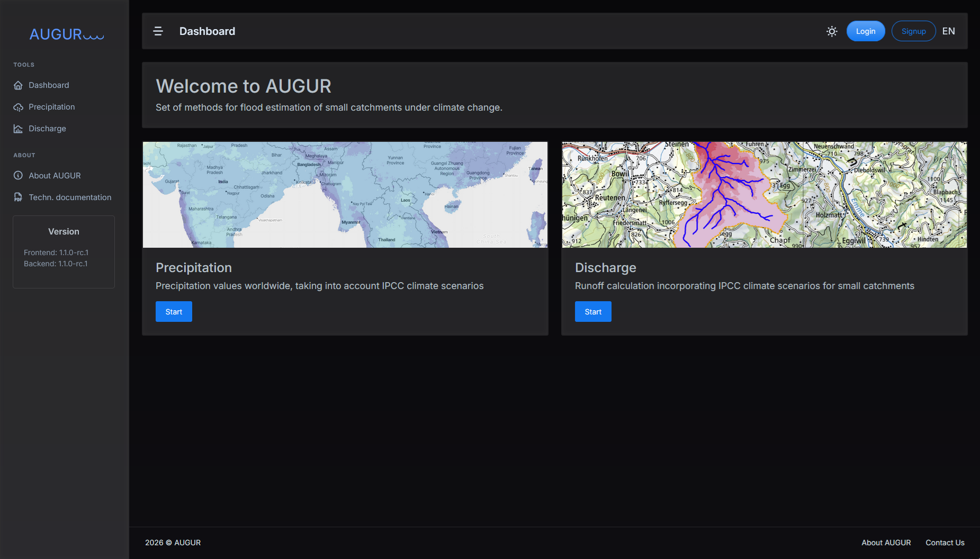
Task: Open Discharge from the sidebar menu
Action: pos(47,129)
